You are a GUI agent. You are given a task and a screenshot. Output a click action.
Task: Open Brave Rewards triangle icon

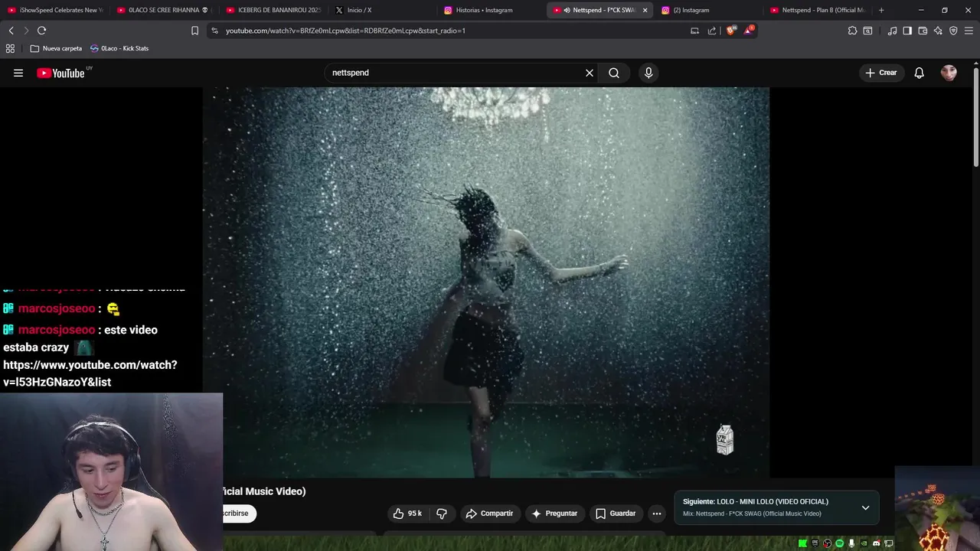[x=749, y=31]
